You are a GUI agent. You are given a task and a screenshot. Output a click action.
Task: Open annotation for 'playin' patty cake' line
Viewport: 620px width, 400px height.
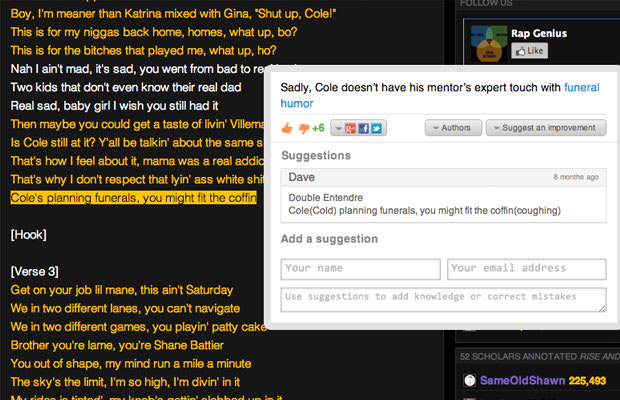tap(138, 327)
